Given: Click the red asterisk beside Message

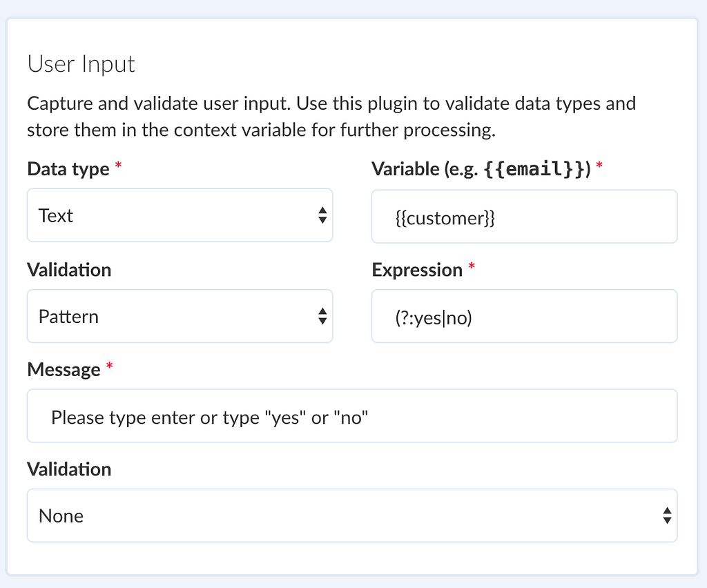Looking at the screenshot, I should (108, 369).
